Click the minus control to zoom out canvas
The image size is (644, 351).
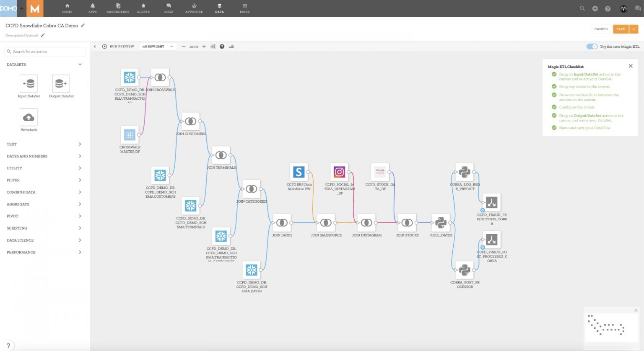pyautogui.click(x=183, y=46)
